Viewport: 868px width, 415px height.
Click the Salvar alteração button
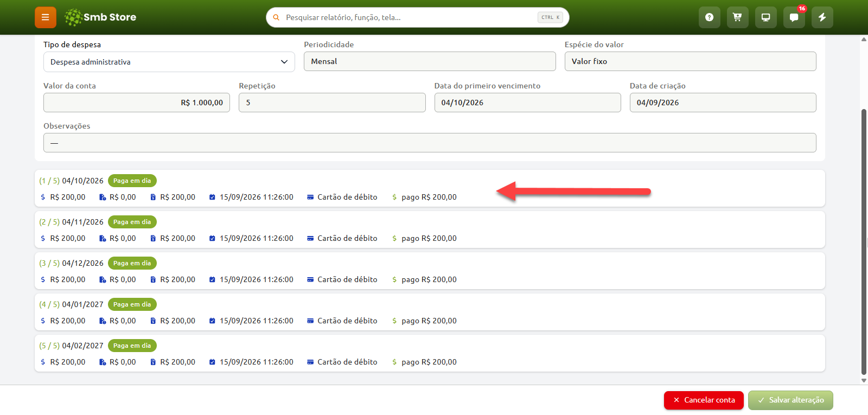790,400
